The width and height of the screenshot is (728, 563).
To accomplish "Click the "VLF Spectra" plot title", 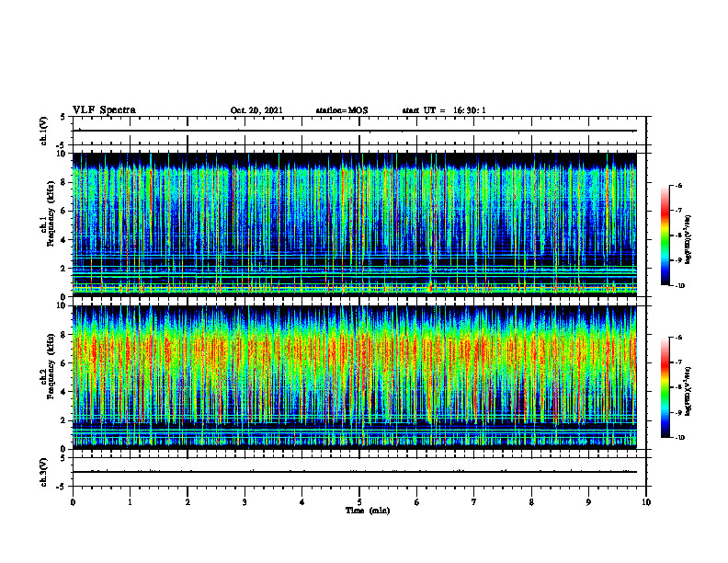I will [104, 110].
